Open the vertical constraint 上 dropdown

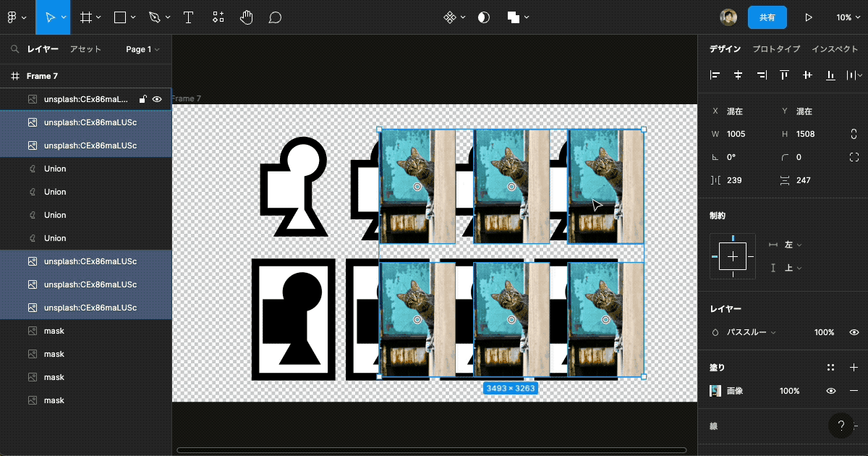[793, 268]
